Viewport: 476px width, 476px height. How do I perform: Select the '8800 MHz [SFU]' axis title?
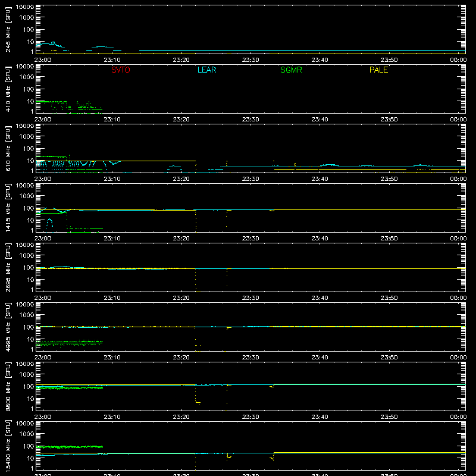8,386
